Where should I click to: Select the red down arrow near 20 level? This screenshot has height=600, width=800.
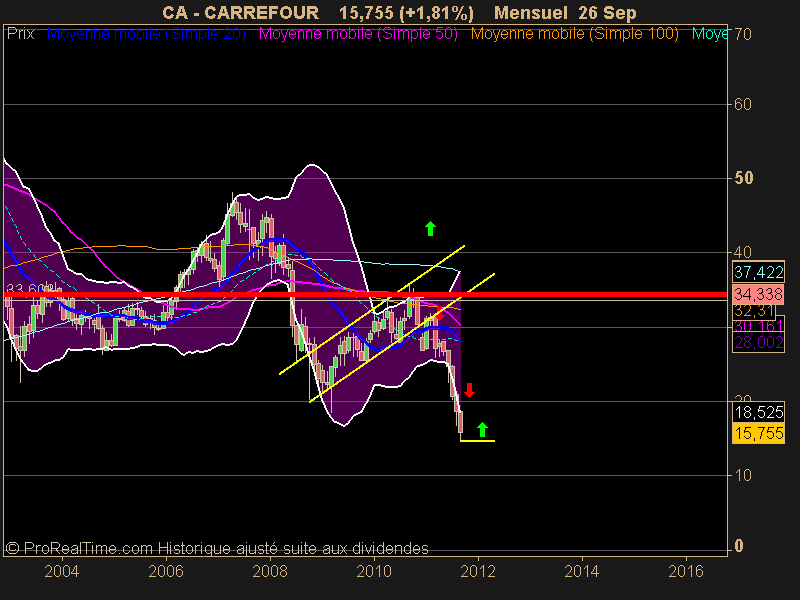click(469, 390)
